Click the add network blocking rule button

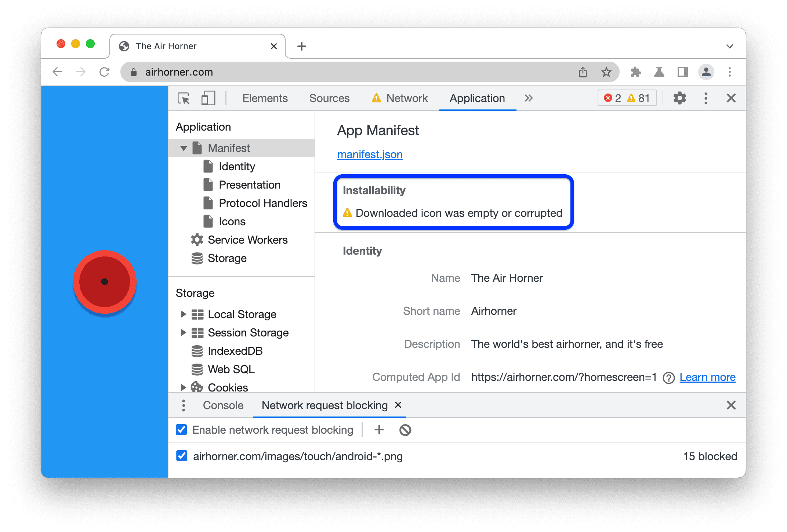point(378,429)
